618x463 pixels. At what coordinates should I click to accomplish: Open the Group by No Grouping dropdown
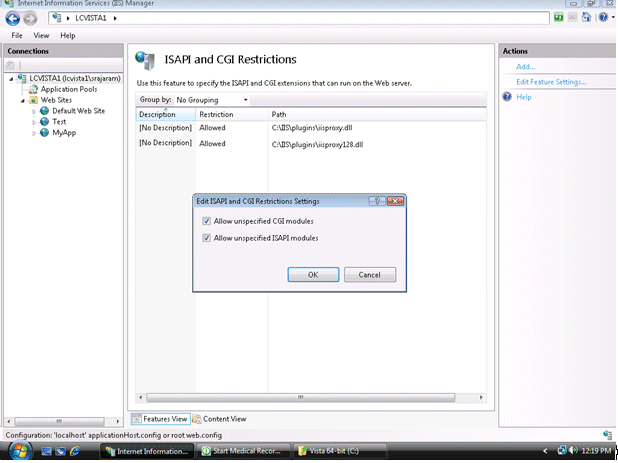[212, 100]
